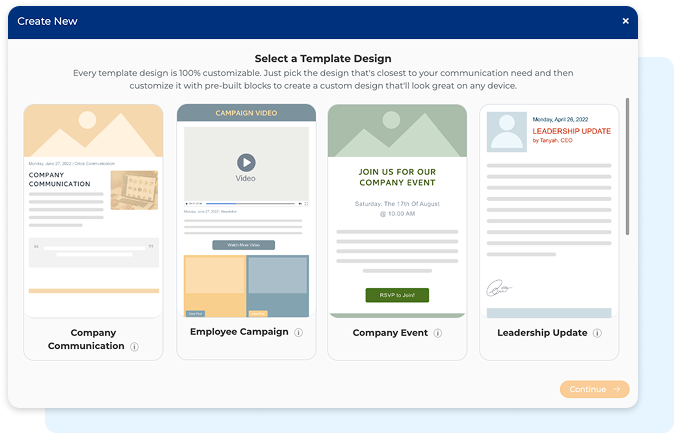Viewport: 674px width, 433px height.
Task: Click the video progress bar in Employee Campaign
Action: click(x=250, y=203)
